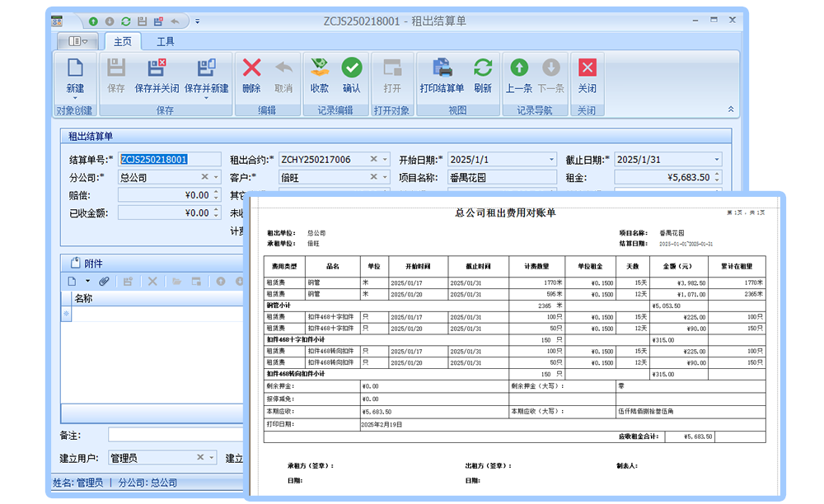Click the paperclip attach icon in 附件
The height and width of the screenshot is (504, 824).
coord(105,282)
